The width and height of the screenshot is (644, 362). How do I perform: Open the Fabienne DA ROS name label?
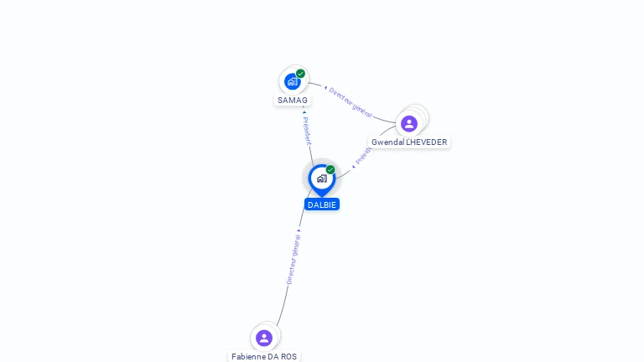coord(264,357)
